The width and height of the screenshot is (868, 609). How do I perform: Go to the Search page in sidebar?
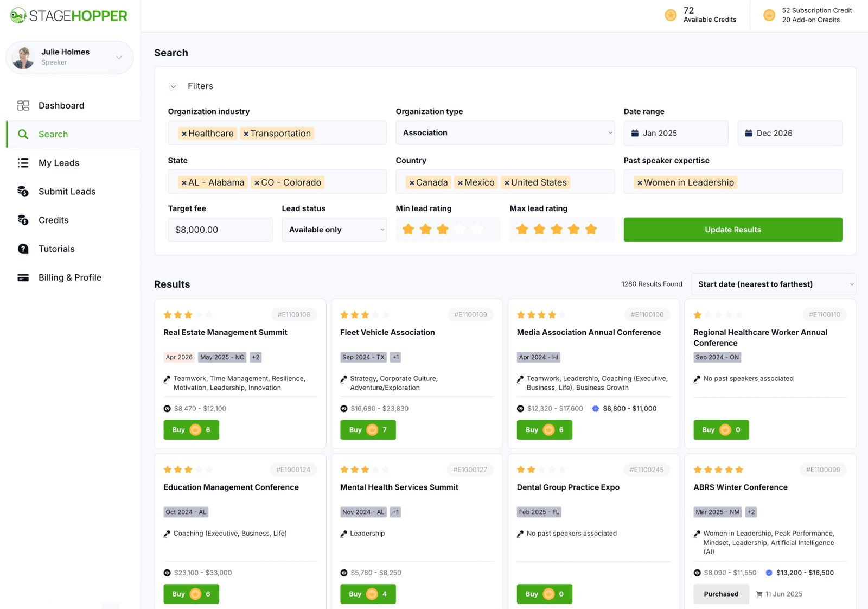53,134
